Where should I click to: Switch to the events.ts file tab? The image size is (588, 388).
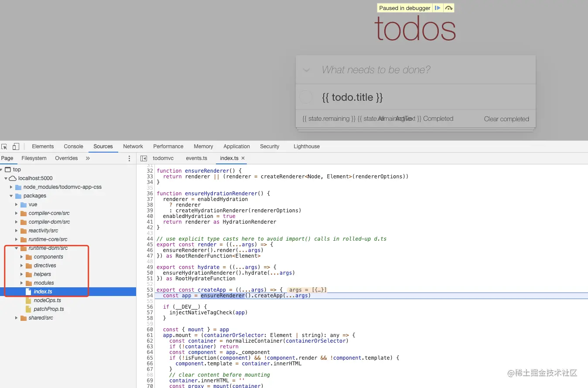[196, 158]
